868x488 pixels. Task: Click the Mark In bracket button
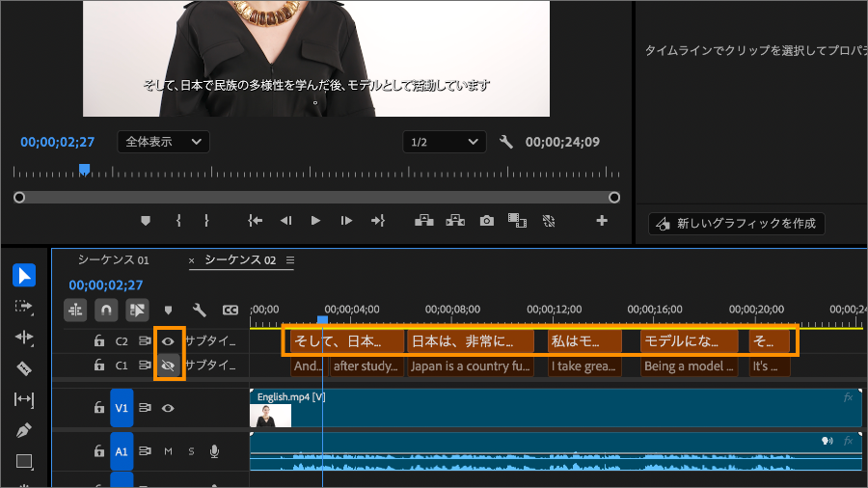(178, 221)
